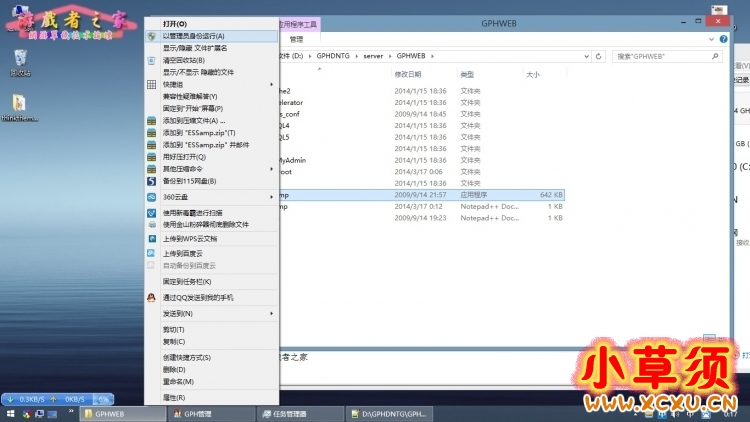
Task: Switch to 任务管理器 taskbar button
Action: (x=297, y=413)
